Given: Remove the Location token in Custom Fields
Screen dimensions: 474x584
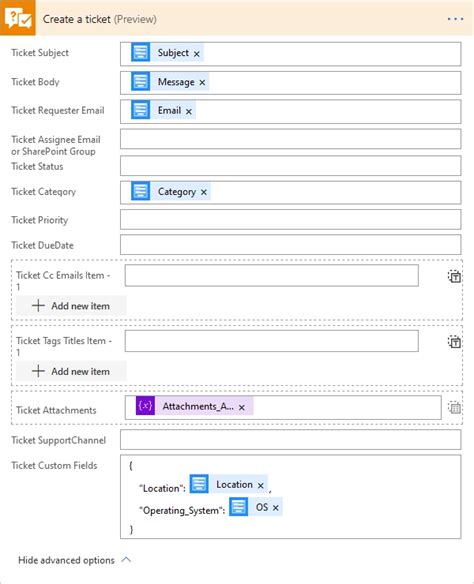Looking at the screenshot, I should [261, 485].
